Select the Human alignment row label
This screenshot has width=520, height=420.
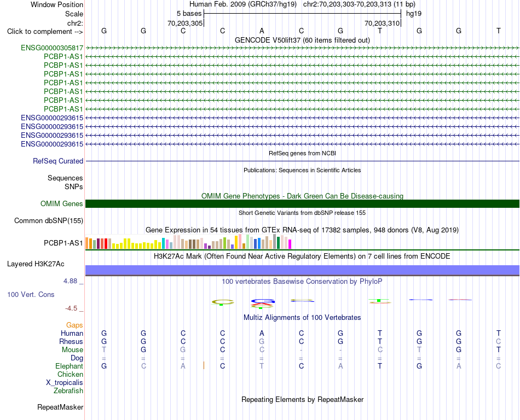72,333
